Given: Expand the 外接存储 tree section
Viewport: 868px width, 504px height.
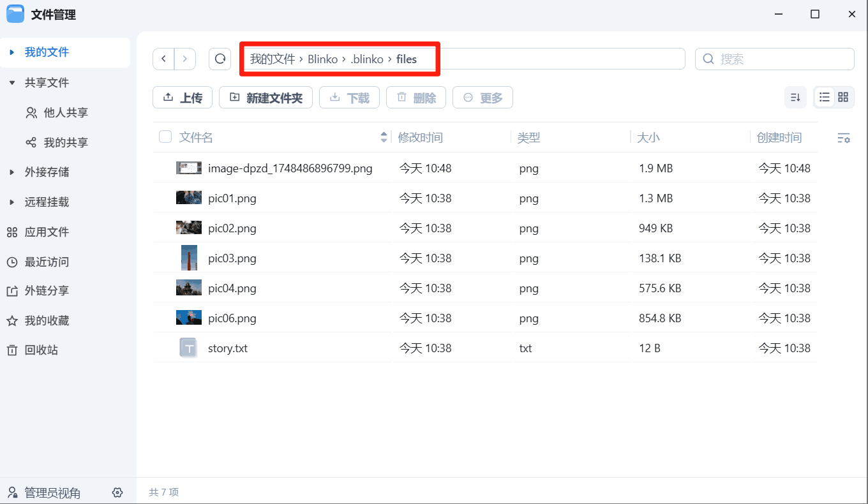Looking at the screenshot, I should 12,172.
